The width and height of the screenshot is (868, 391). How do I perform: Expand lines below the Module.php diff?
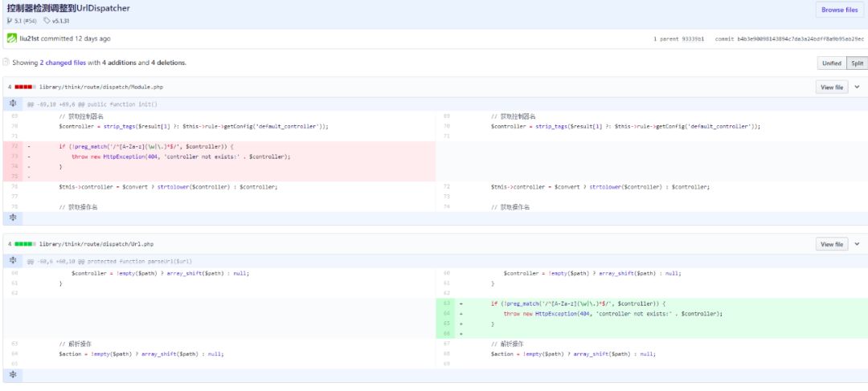coord(13,218)
